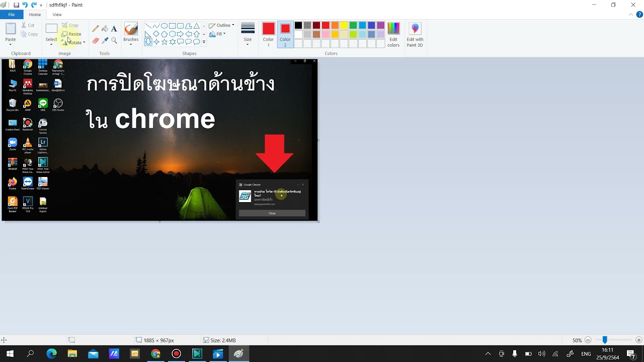
Task: Choose the Down arrow shape
Action: click(148, 42)
